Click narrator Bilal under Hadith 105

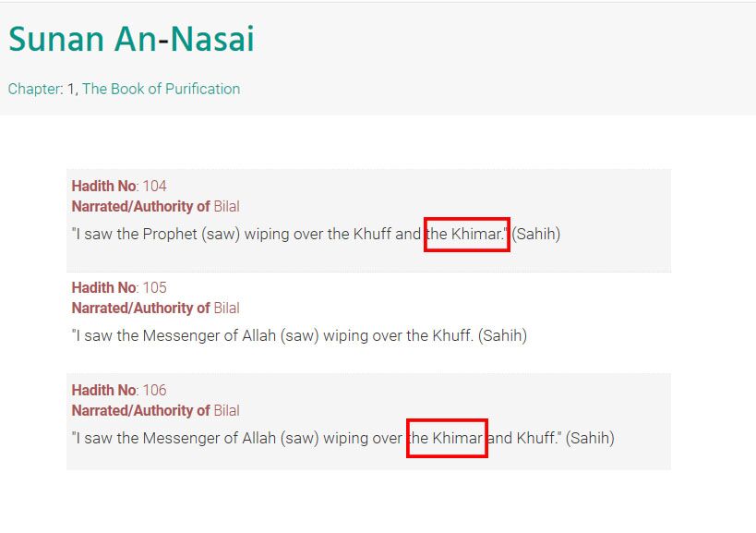pos(226,309)
